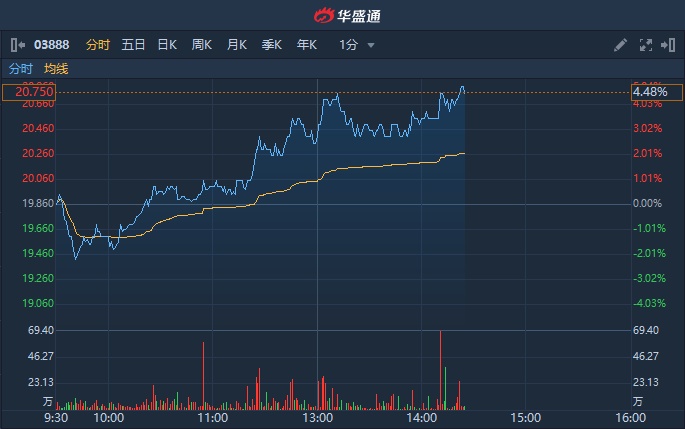Toggle the 均线 average line legend

[x=56, y=68]
